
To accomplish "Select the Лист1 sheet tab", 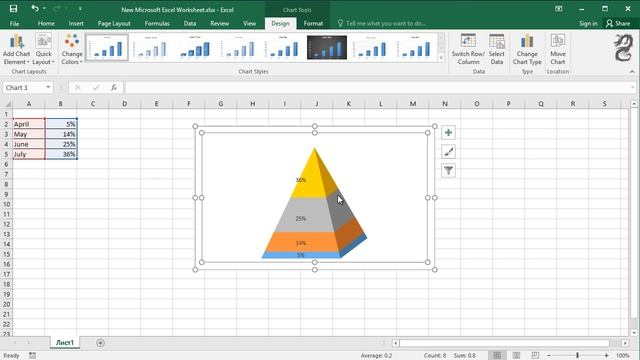I will tap(65, 342).
